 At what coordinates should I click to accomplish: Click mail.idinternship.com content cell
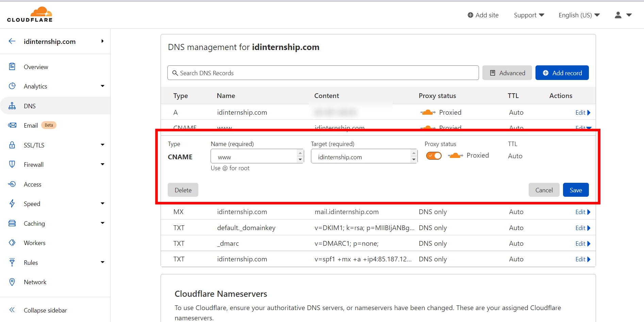[346, 212]
